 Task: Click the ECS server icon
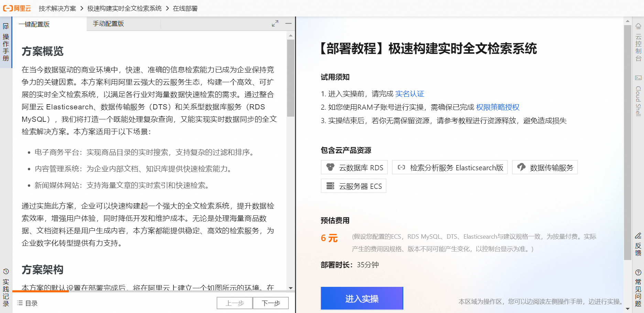(x=330, y=186)
